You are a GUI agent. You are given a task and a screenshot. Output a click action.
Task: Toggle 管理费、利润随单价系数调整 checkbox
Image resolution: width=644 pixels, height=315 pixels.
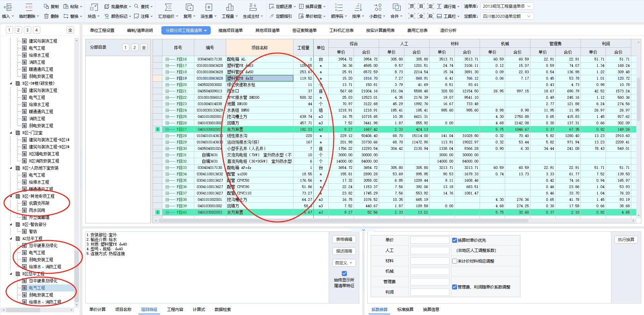tap(454, 287)
